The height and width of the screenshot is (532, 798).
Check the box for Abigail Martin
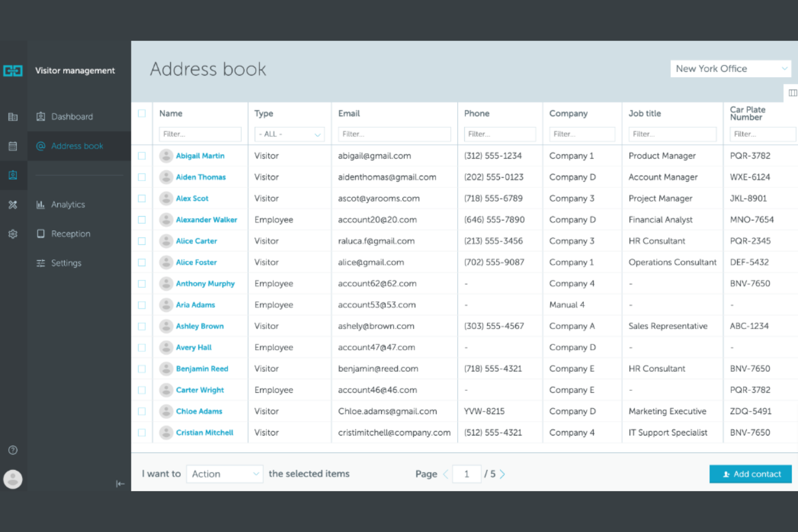point(142,156)
